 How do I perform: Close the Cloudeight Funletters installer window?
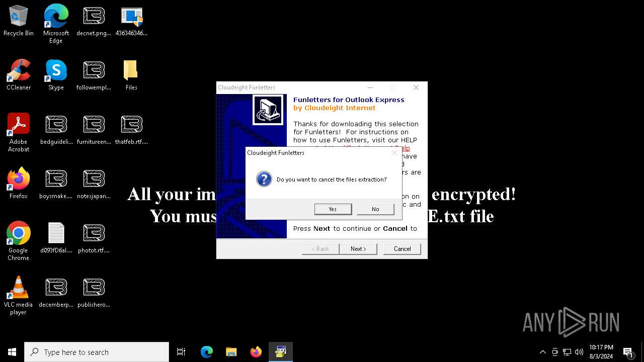pos(416,87)
